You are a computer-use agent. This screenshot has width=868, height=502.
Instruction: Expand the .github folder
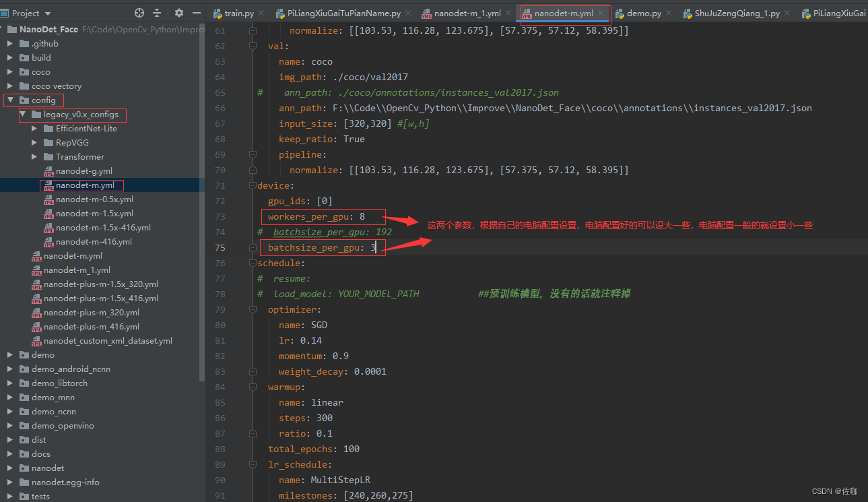point(10,44)
